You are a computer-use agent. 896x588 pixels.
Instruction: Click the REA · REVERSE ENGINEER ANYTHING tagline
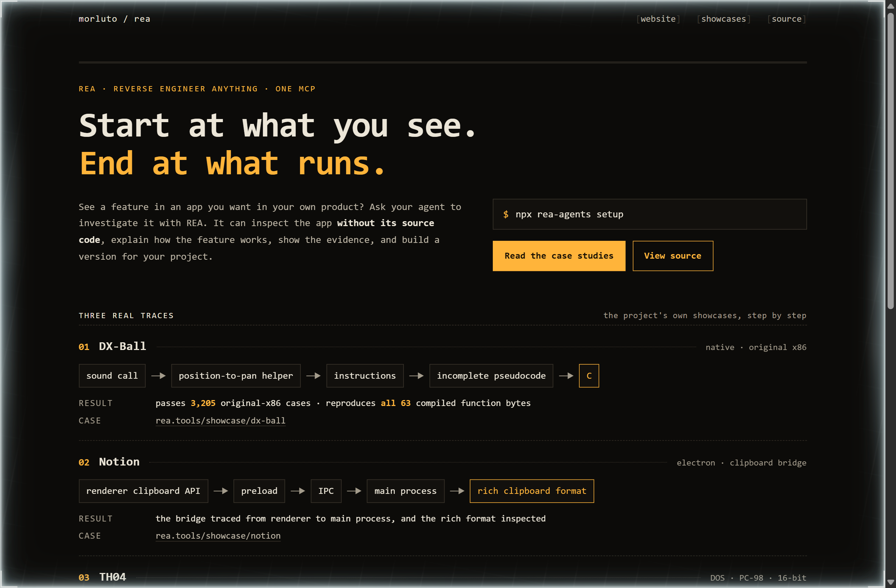[x=197, y=89]
